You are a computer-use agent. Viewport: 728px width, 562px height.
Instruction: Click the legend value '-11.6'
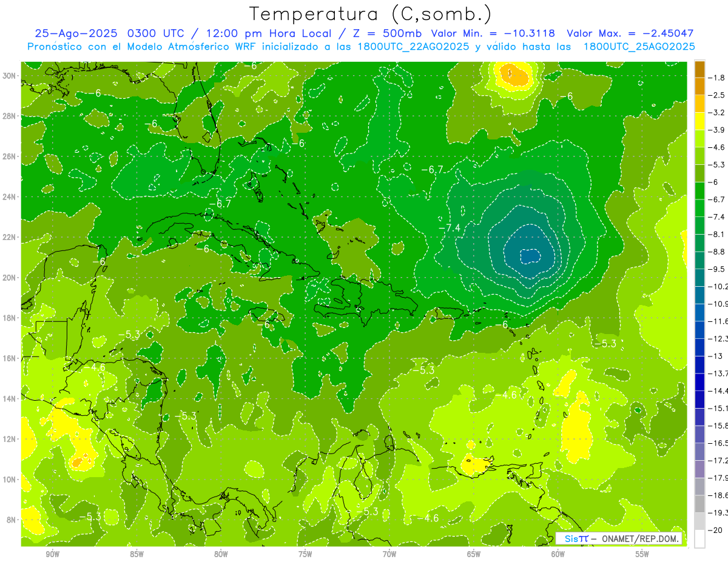pyautogui.click(x=719, y=321)
